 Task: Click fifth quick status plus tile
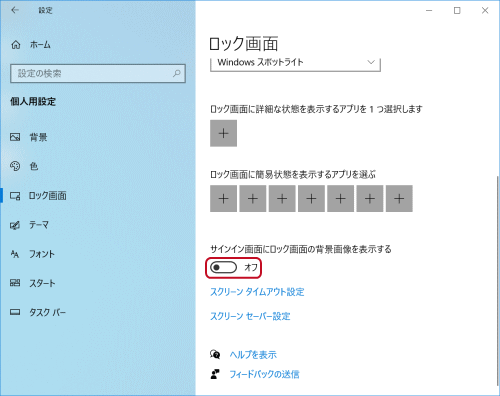[340, 199]
